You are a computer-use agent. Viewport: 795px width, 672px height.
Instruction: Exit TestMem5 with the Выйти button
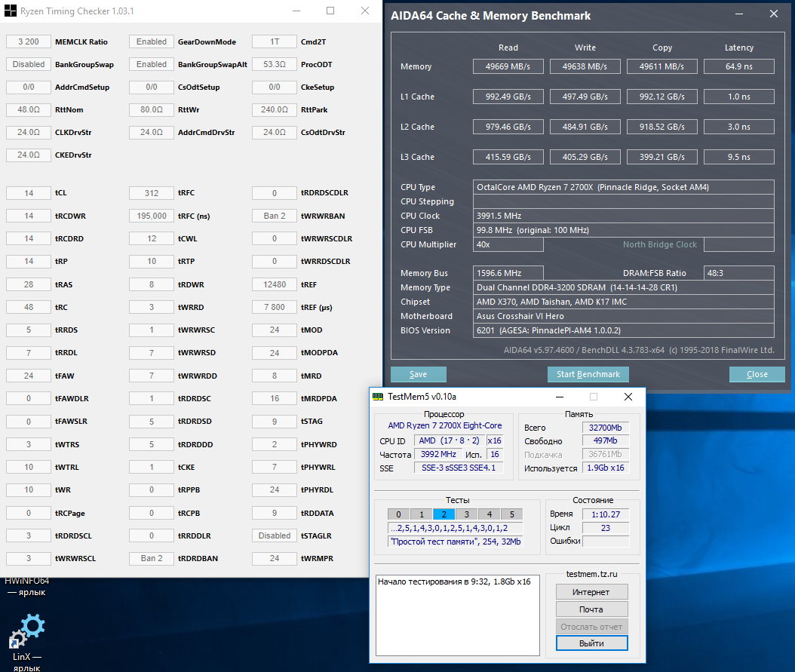(591, 643)
